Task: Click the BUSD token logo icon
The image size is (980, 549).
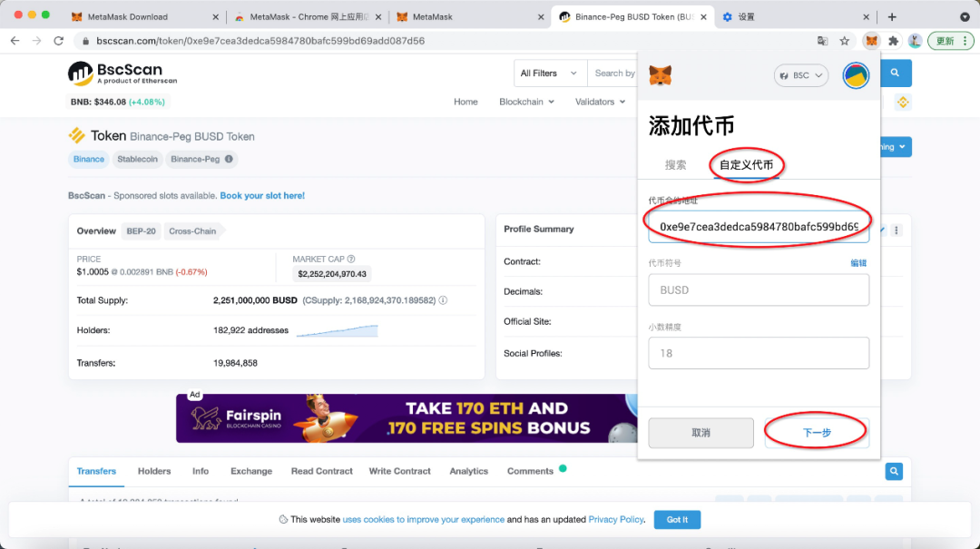Action: pyautogui.click(x=77, y=136)
